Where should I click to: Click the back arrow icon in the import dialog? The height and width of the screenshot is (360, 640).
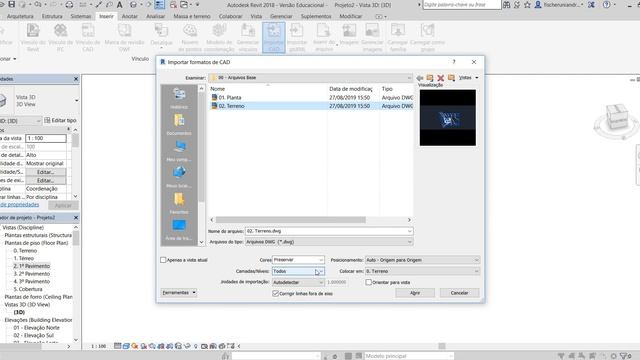(x=420, y=78)
